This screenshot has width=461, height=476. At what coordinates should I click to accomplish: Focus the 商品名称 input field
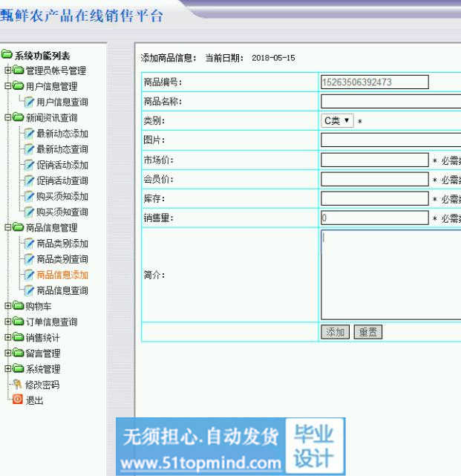point(390,102)
